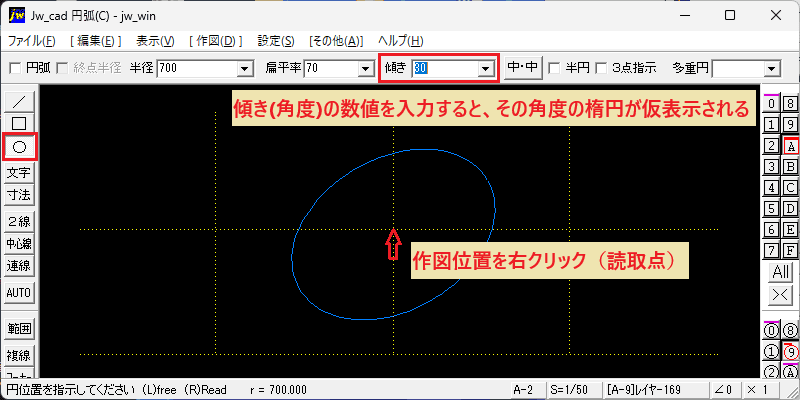Toggle the 半円 semicircle checkbox
The width and height of the screenshot is (800, 400).
click(553, 68)
